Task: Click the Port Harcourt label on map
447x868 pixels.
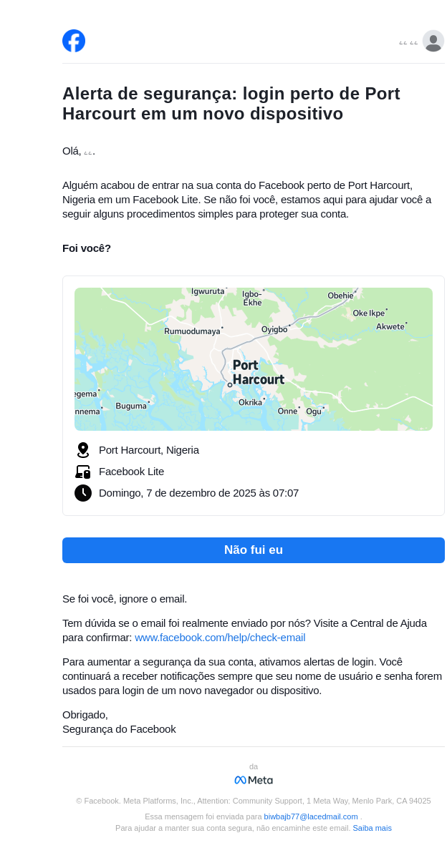Action: pyautogui.click(x=258, y=372)
